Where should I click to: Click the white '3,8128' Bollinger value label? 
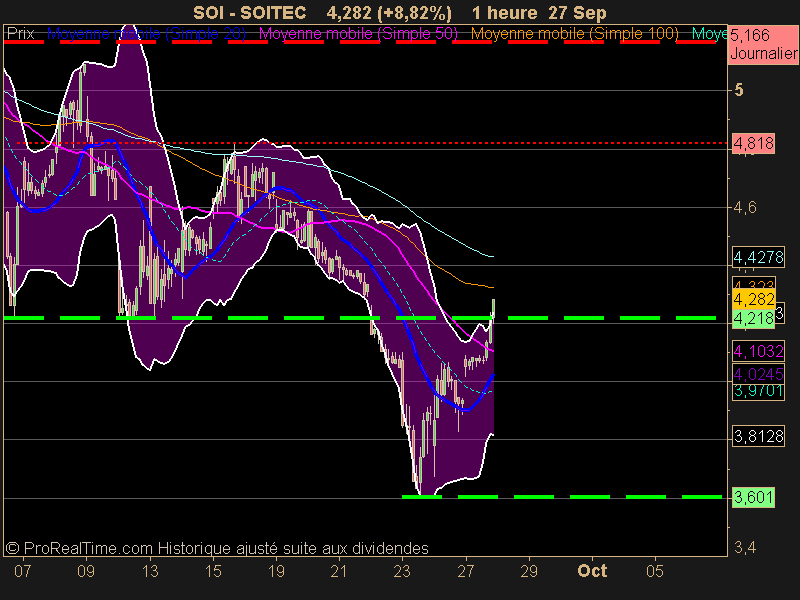pyautogui.click(x=758, y=436)
